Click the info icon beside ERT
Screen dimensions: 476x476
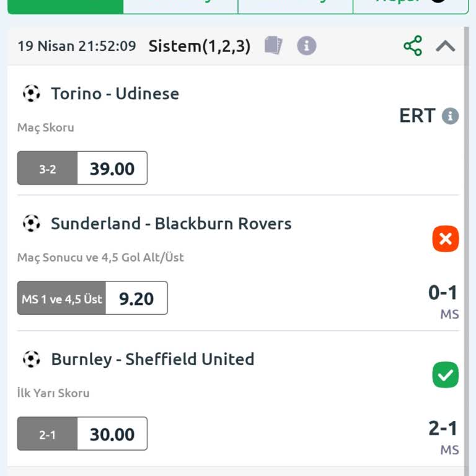tap(451, 116)
